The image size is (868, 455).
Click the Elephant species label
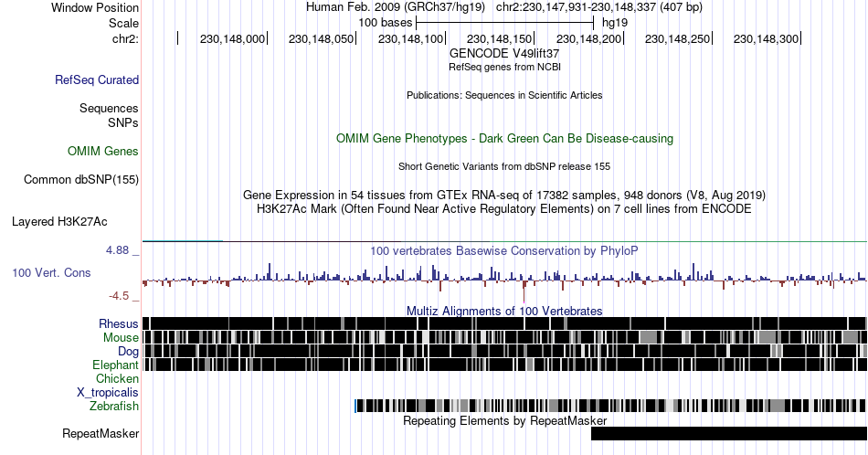click(115, 365)
